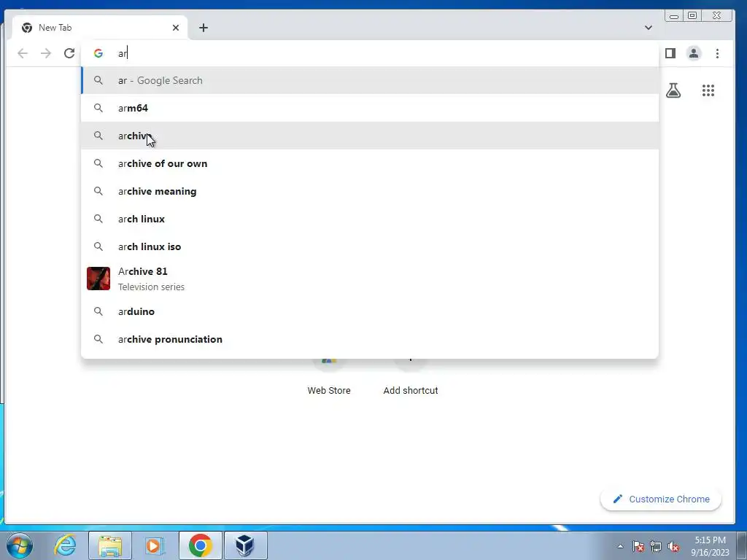Image resolution: width=747 pixels, height=560 pixels.
Task: Open the side panel icon
Action: (x=670, y=53)
